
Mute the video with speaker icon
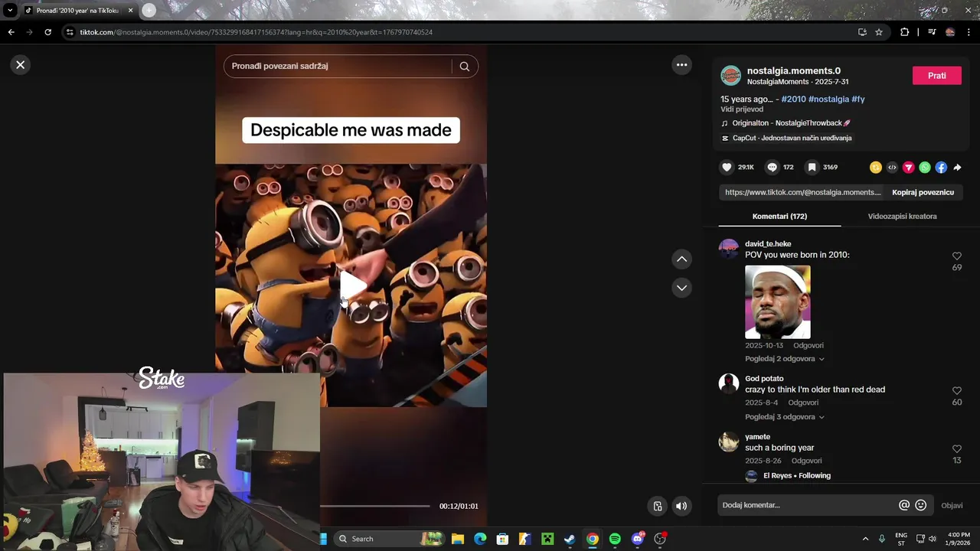(x=681, y=506)
